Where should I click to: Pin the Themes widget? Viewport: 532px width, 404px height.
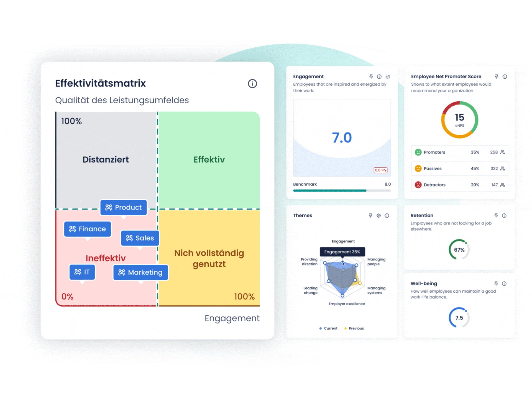(x=370, y=216)
